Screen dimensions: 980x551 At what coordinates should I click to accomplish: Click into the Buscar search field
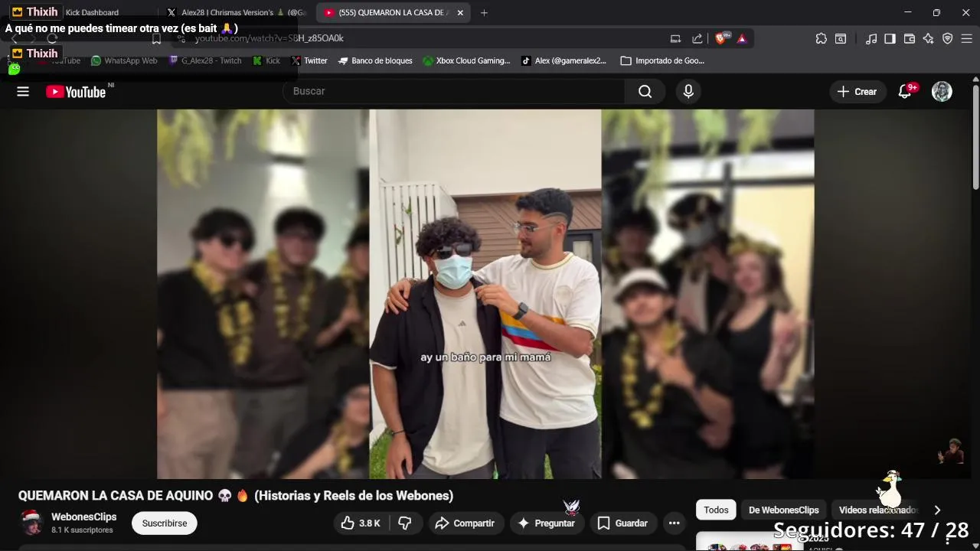[x=454, y=92]
